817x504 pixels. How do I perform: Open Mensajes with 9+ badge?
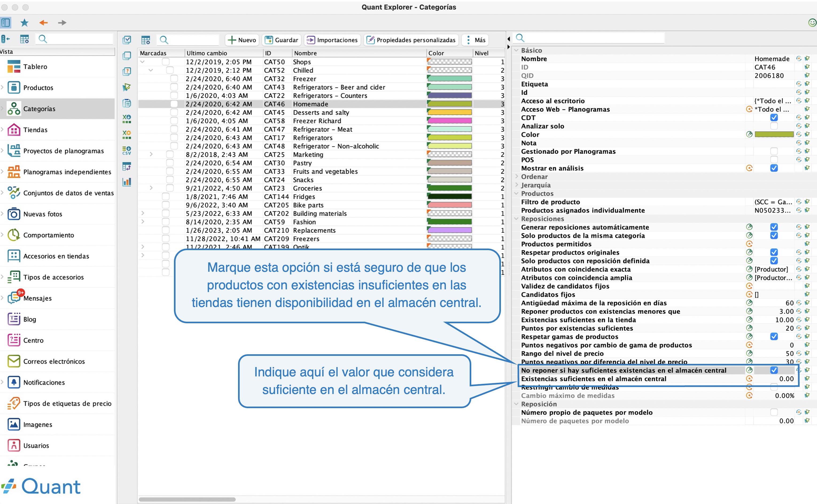[x=57, y=298]
